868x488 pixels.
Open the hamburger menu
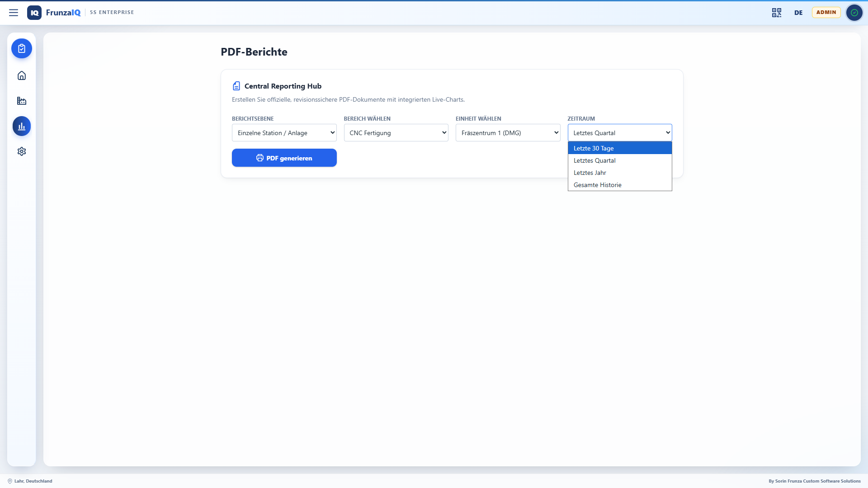[14, 13]
